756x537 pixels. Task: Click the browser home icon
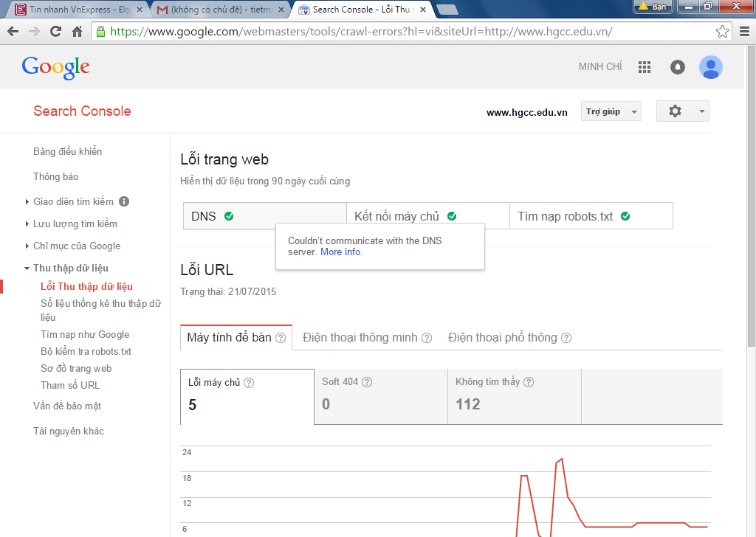77,32
